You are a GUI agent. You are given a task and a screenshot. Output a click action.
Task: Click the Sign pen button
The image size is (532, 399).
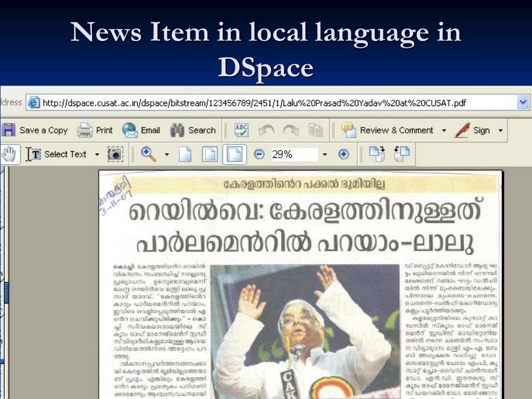472,130
